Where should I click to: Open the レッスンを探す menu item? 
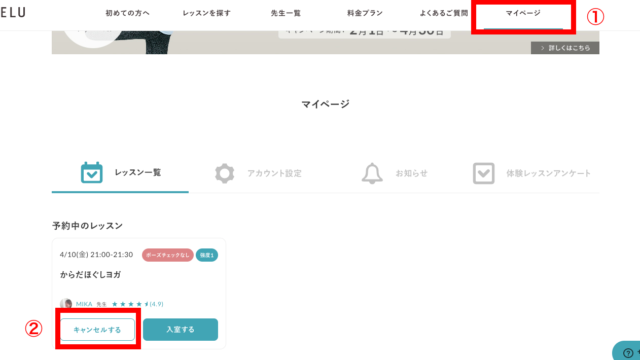(207, 13)
